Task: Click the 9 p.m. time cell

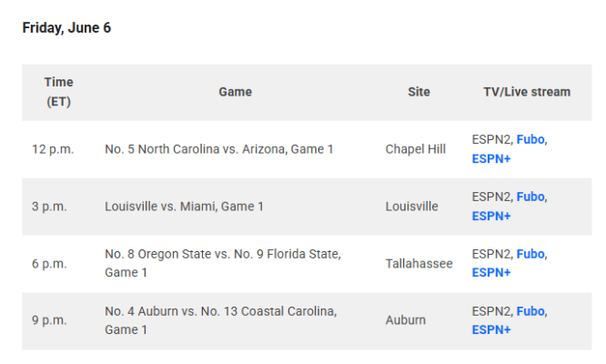Action: coord(49,320)
